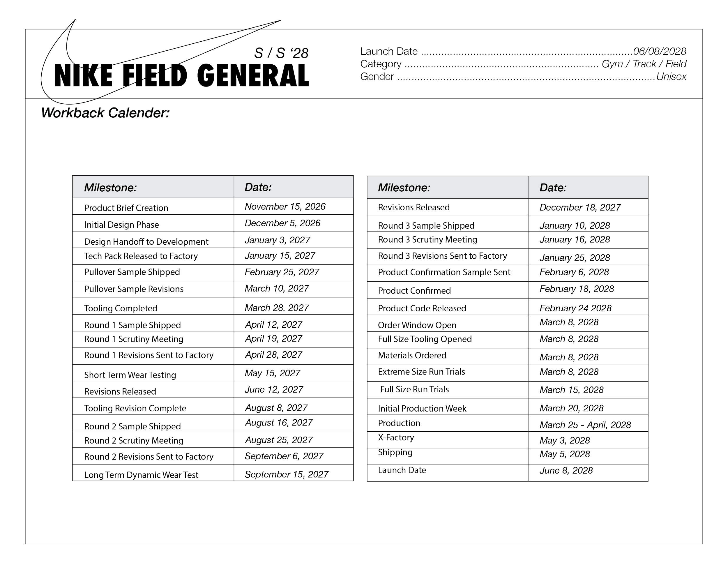Click Round 1 Revisions Sent to Factory

coord(149,355)
